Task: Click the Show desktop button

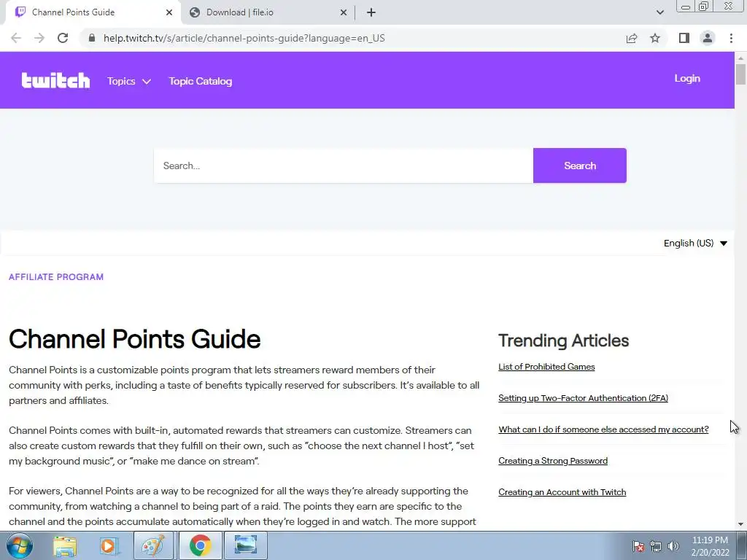Action: point(741,545)
